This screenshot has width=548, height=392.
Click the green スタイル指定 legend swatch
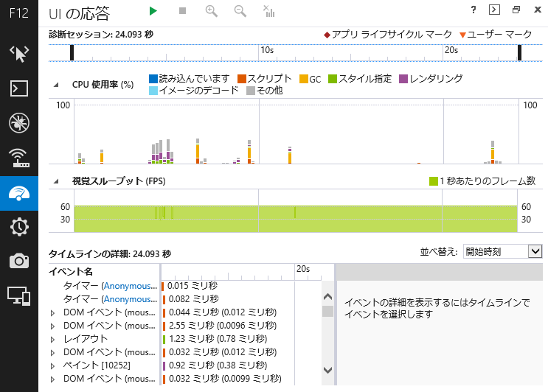[333, 79]
